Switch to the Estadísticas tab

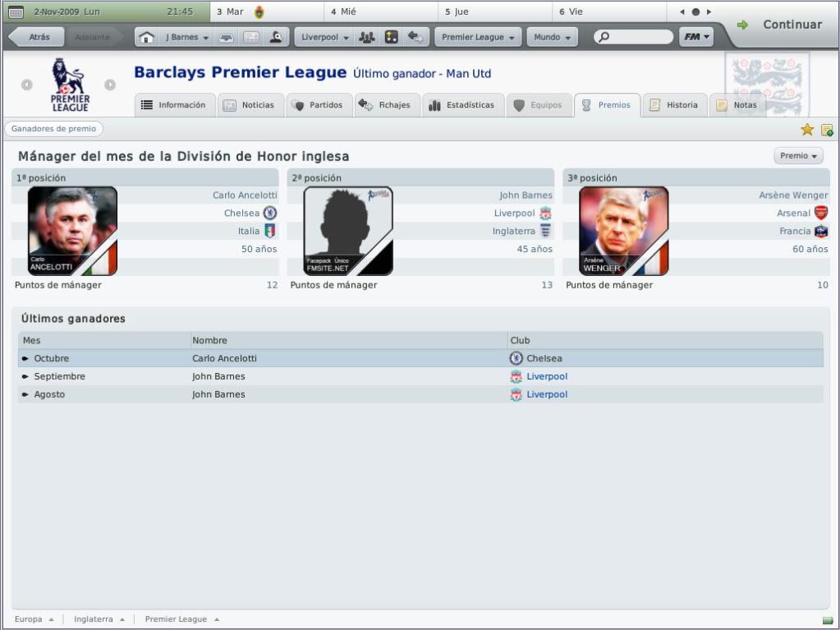click(462, 105)
